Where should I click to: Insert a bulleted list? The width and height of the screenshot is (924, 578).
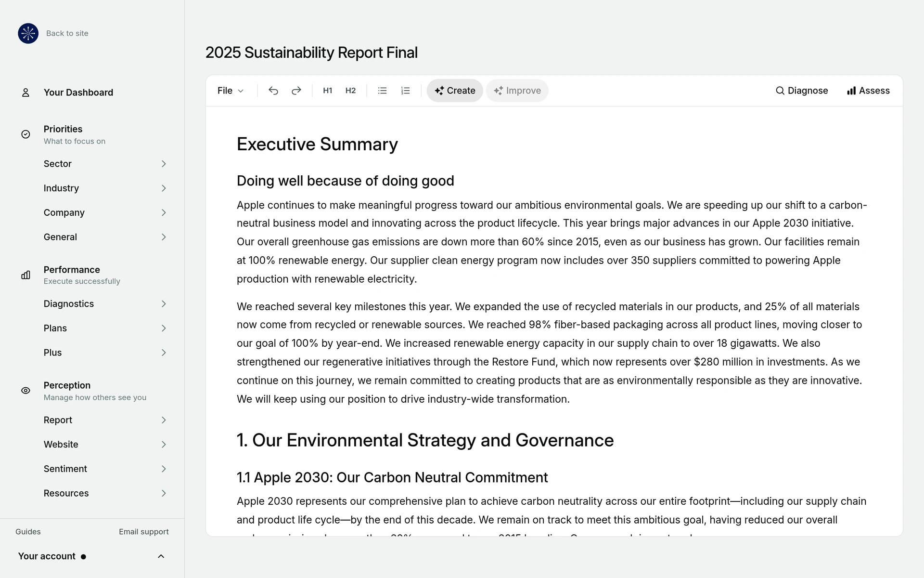tap(383, 91)
